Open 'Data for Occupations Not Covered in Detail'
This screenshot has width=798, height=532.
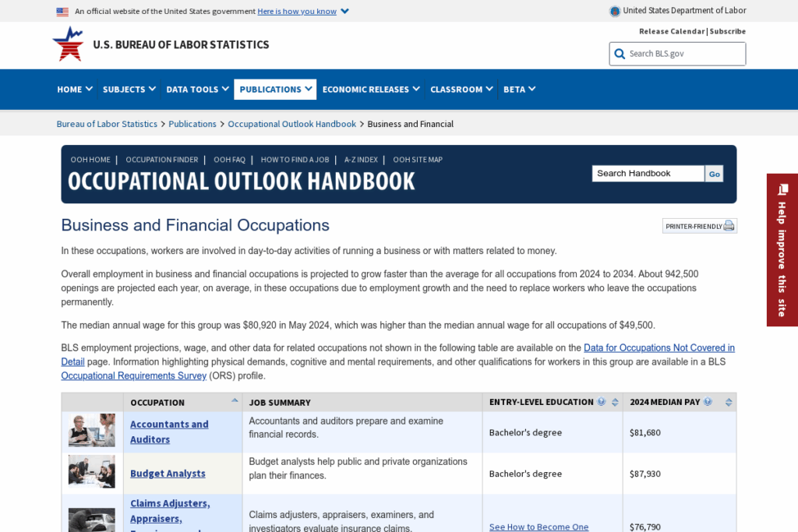click(659, 348)
